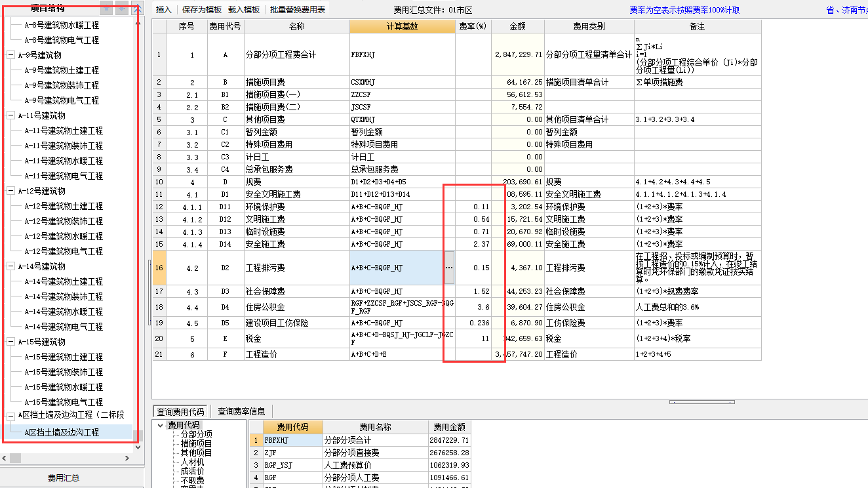Screen dimensions: 868x488
Task: Select A-12号建筑物装饰工程 in the tree
Action: coord(64,221)
